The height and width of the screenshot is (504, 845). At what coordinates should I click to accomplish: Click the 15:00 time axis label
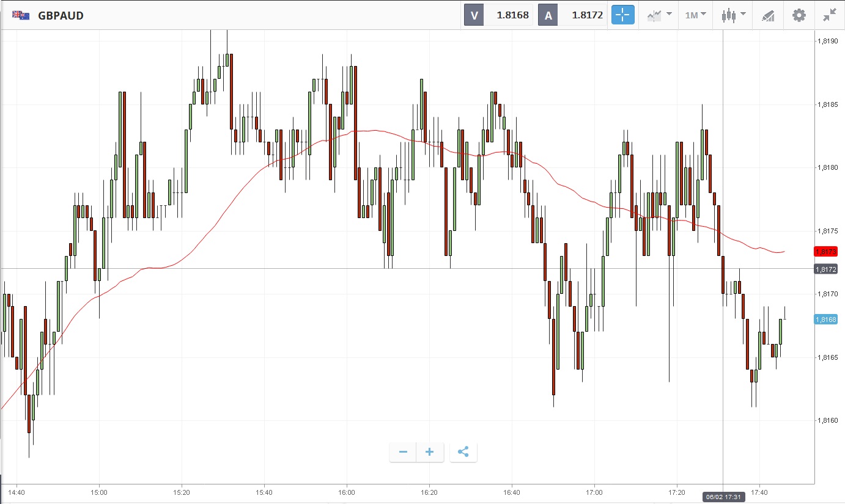tap(99, 492)
